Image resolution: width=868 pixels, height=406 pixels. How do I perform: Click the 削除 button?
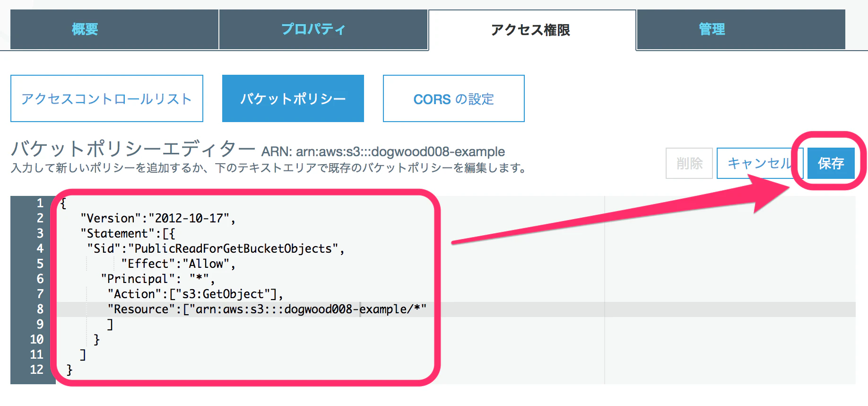689,163
